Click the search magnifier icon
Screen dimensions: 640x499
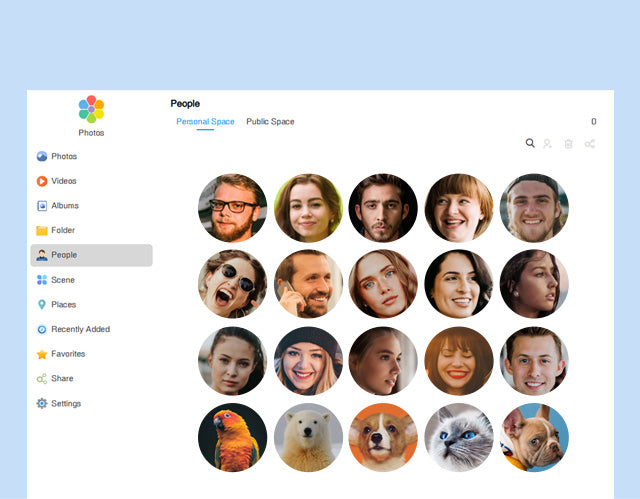[530, 144]
